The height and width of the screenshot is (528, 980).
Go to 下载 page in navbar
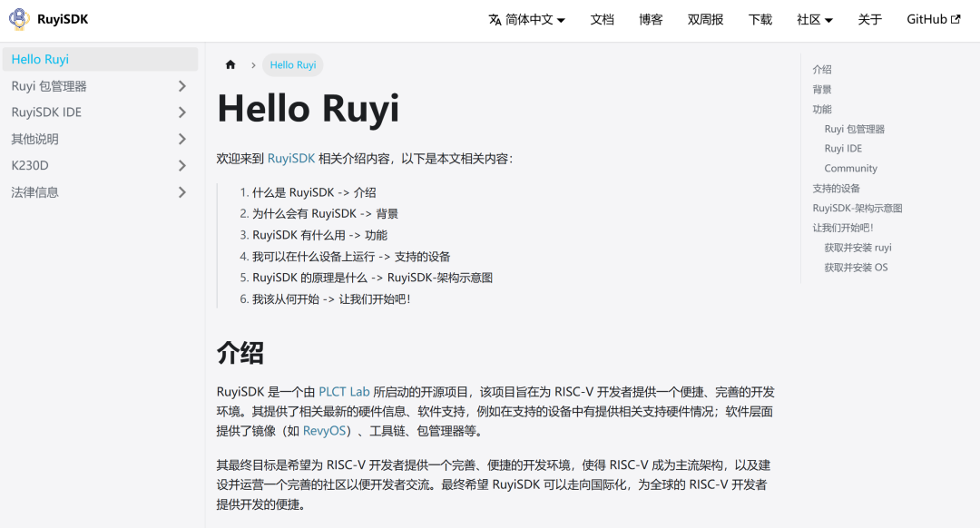(760, 20)
